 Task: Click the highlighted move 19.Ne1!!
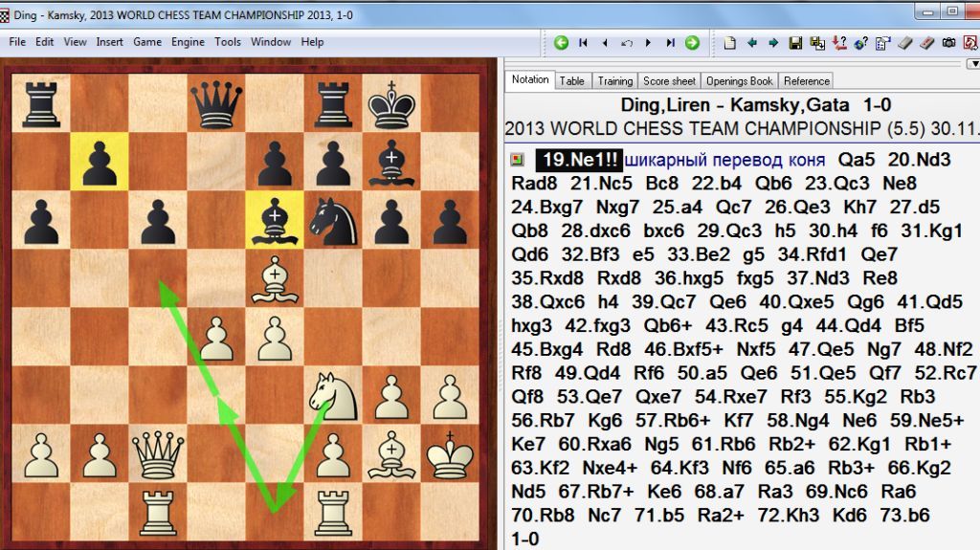pyautogui.click(x=579, y=160)
